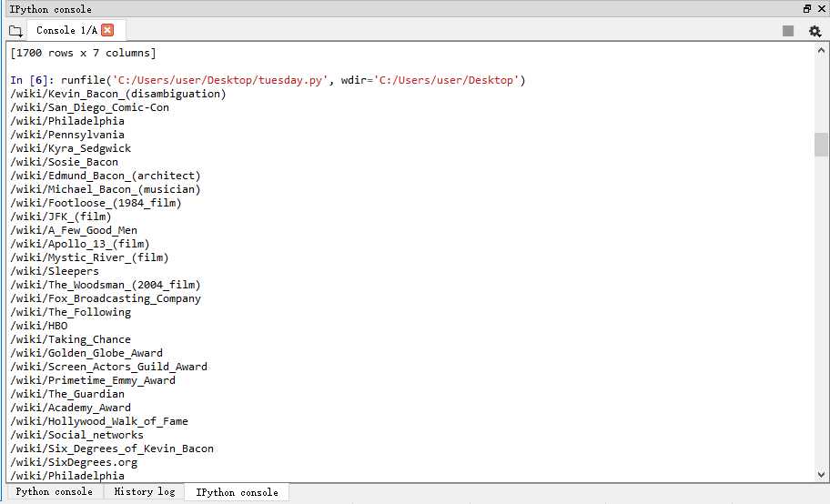Click /wiki/Screen_Actors_Guild_Award line
The height and width of the screenshot is (504, 830).
(108, 367)
